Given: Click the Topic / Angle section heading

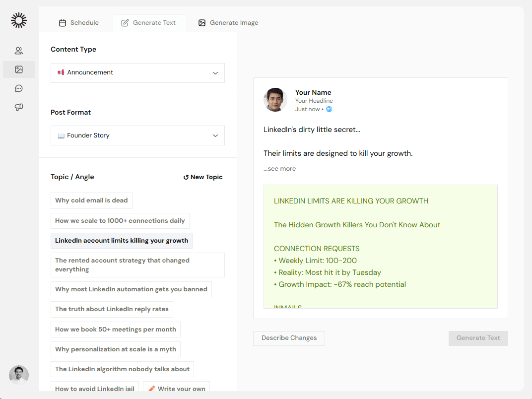Looking at the screenshot, I should [72, 177].
